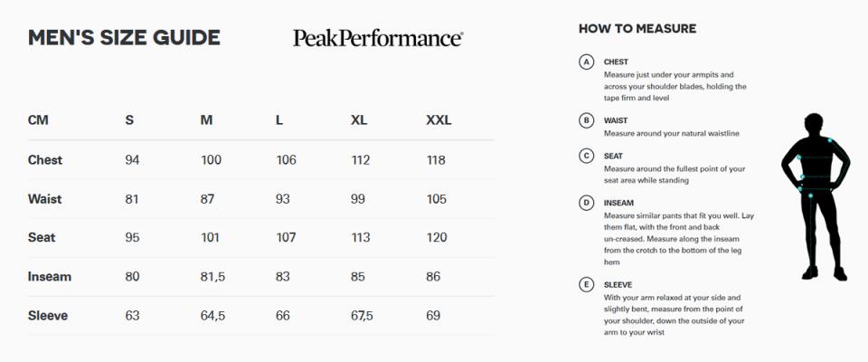The width and height of the screenshot is (868, 362).
Task: Click the CM unit label
Action: click(38, 120)
